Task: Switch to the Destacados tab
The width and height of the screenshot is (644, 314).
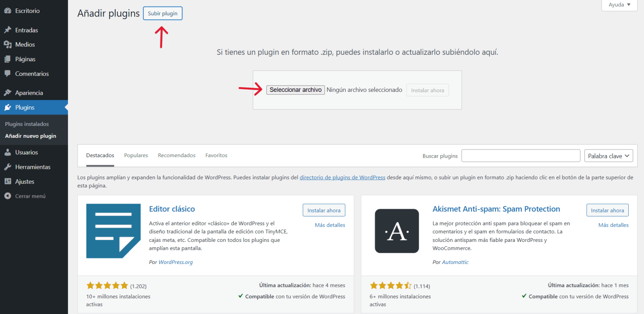Action: pos(100,156)
